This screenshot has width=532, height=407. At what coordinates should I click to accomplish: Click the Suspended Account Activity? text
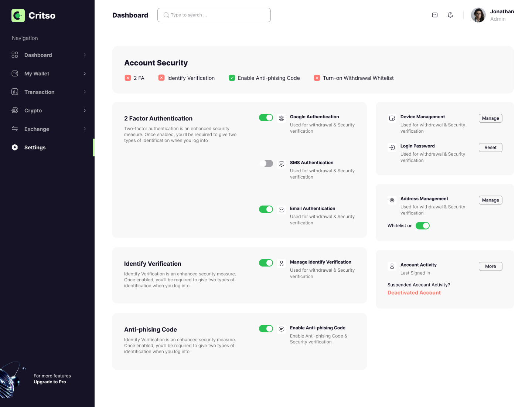click(x=419, y=285)
